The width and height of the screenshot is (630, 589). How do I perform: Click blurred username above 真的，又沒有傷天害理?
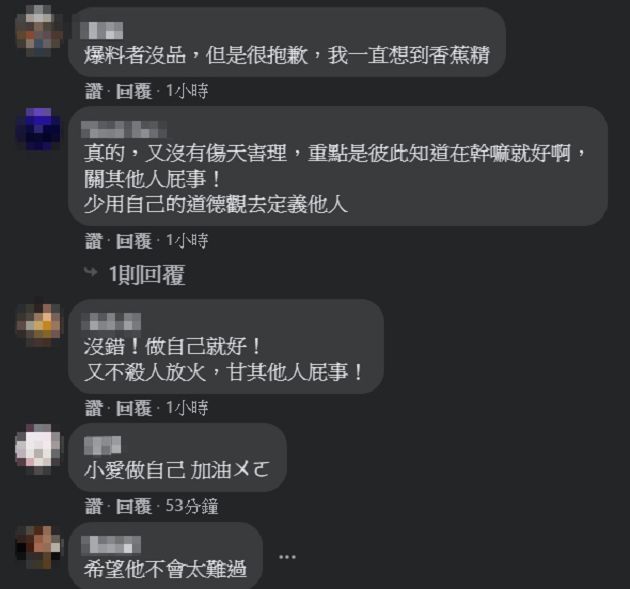(x=124, y=129)
